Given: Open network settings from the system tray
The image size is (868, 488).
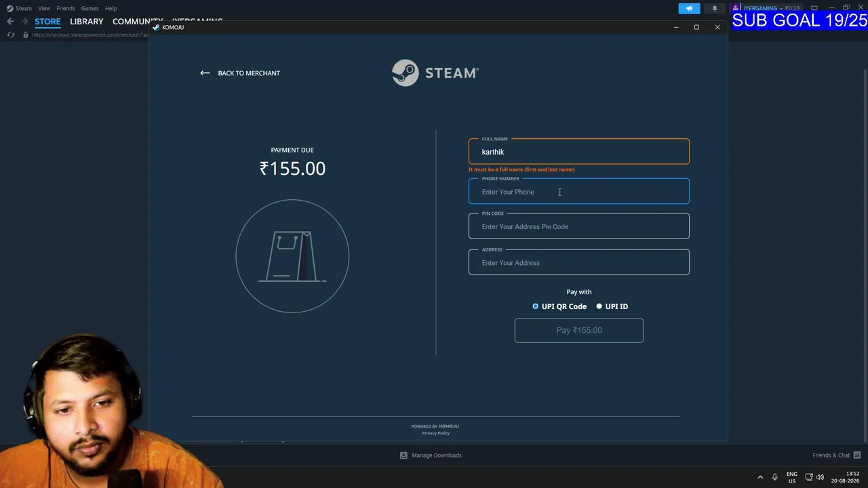Looking at the screenshot, I should coord(809,477).
